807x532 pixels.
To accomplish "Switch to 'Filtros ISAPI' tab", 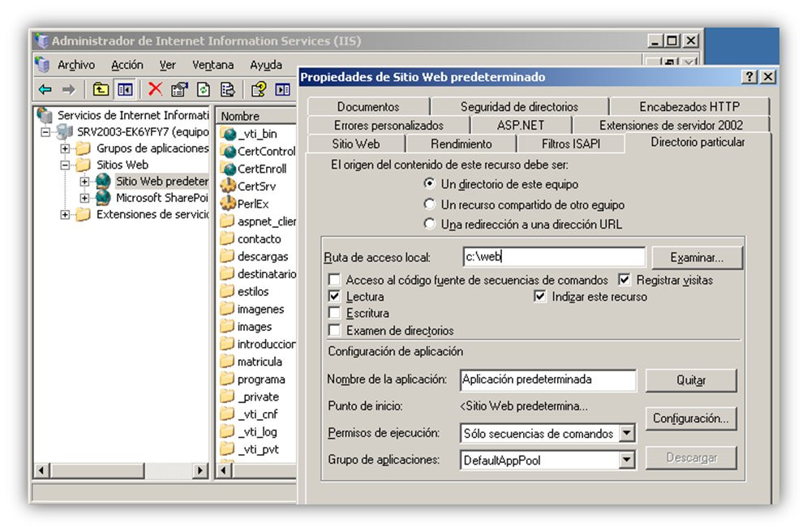I will point(571,144).
